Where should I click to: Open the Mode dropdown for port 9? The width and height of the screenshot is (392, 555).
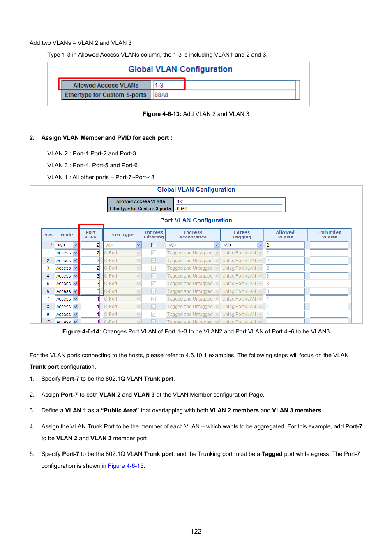click(x=67, y=314)
